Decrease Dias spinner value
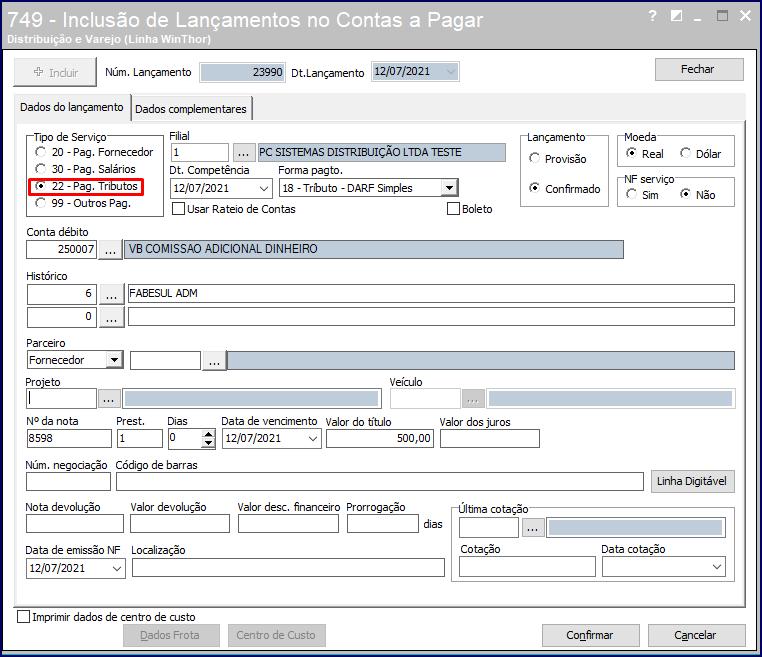This screenshot has height=657, width=762. coord(208,443)
